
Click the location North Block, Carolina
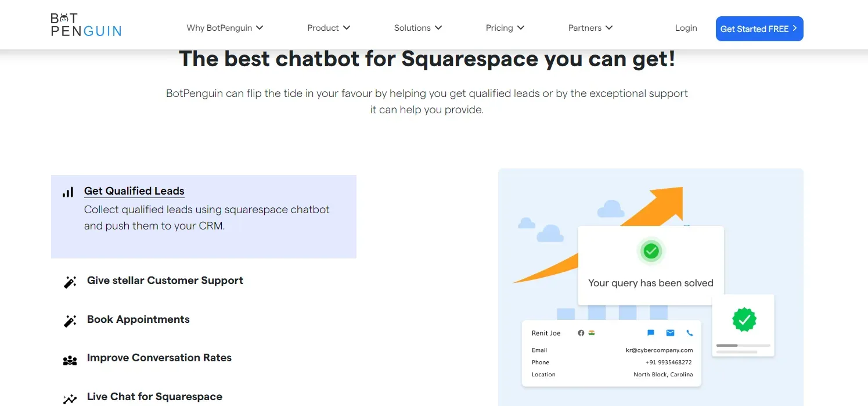(663, 375)
